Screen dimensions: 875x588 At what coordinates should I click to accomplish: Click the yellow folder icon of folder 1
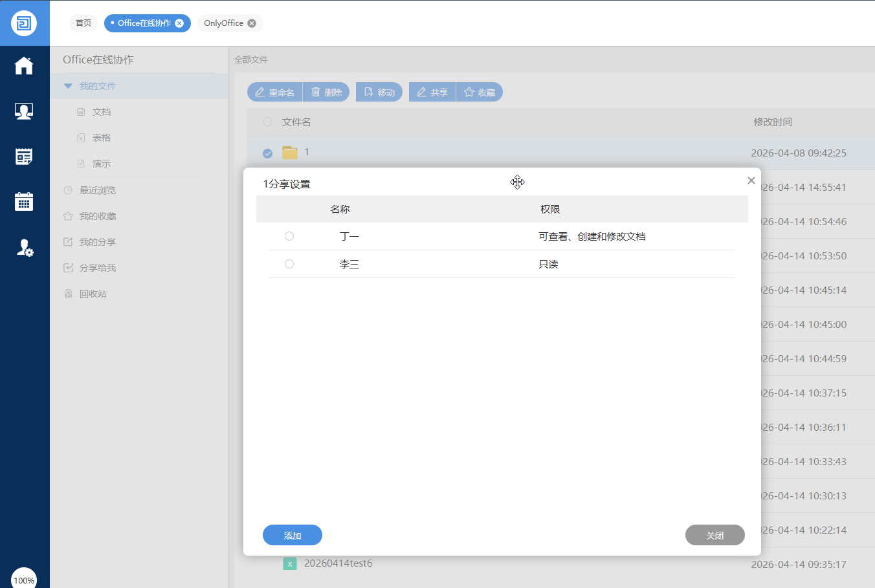[x=290, y=153]
